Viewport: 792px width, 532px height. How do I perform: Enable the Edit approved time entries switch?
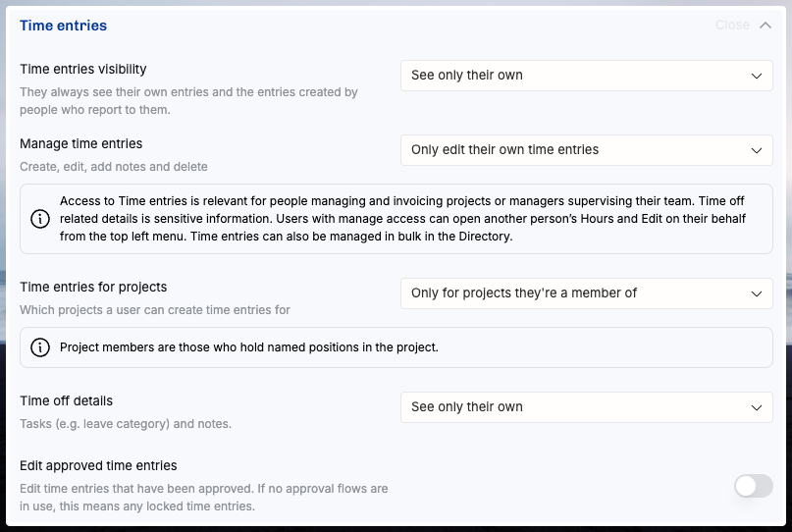[x=753, y=486]
